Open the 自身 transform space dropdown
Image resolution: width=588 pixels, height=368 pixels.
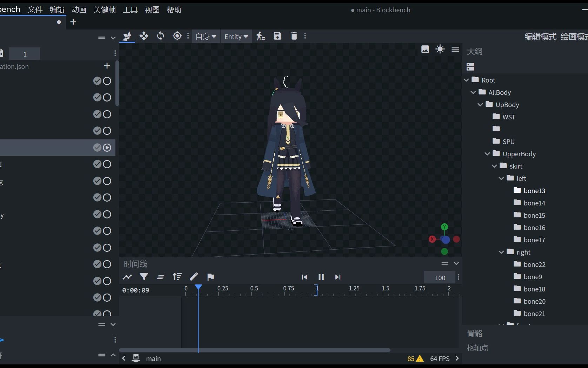coord(206,37)
